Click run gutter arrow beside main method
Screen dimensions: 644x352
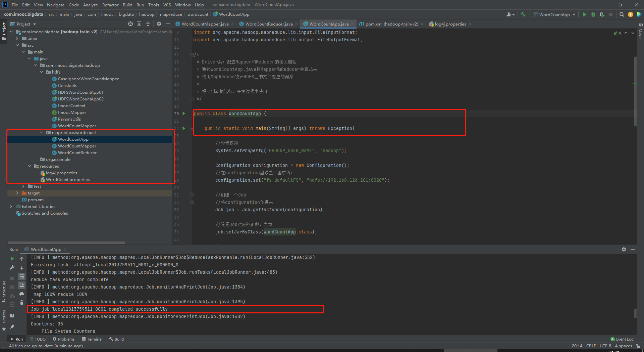coord(184,128)
